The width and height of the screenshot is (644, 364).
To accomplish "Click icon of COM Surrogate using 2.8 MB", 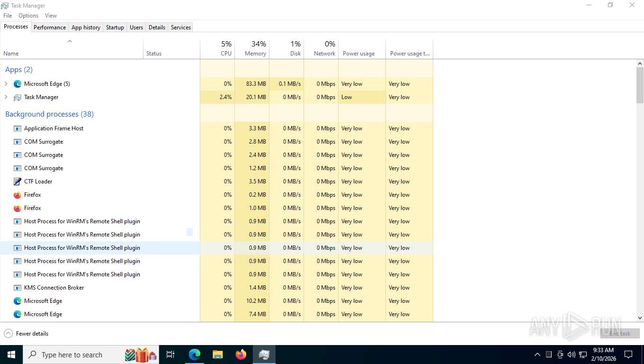I will (x=18, y=142).
